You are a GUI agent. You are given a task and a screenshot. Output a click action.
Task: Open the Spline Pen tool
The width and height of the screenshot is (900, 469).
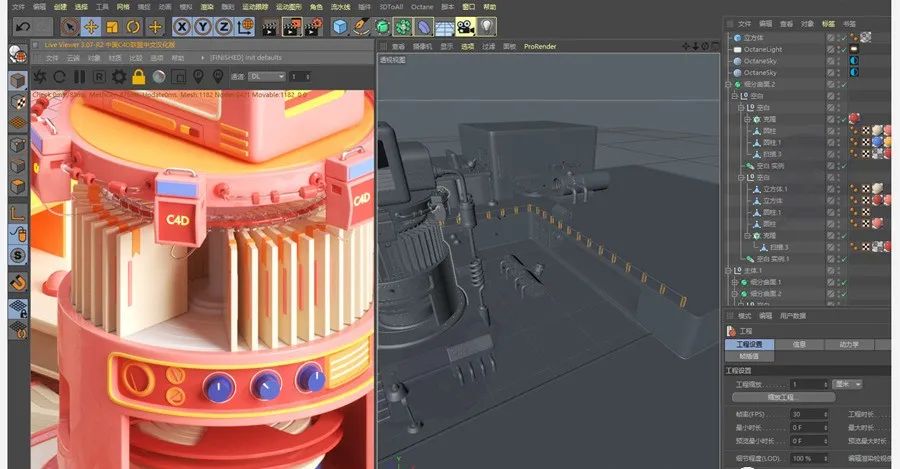[x=361, y=27]
